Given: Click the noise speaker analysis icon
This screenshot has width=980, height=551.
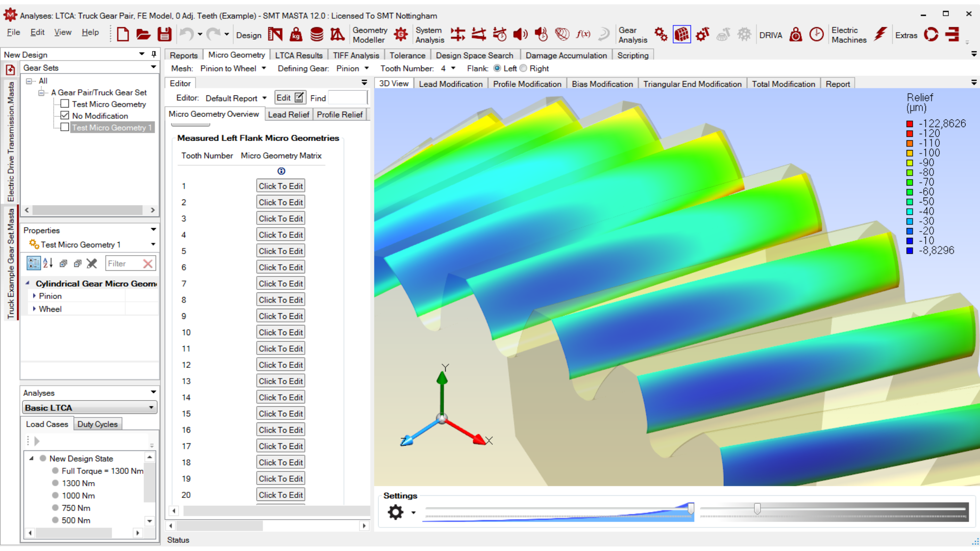Looking at the screenshot, I should tap(520, 35).
